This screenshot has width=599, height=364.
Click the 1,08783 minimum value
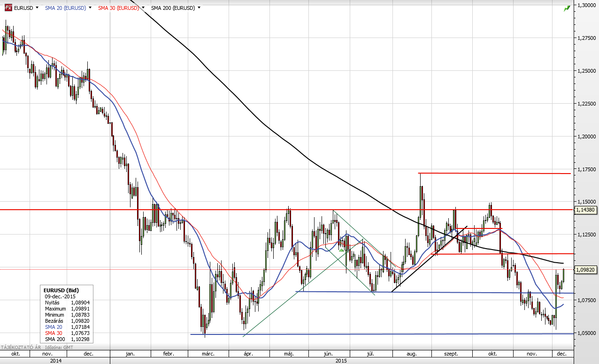coord(81,315)
